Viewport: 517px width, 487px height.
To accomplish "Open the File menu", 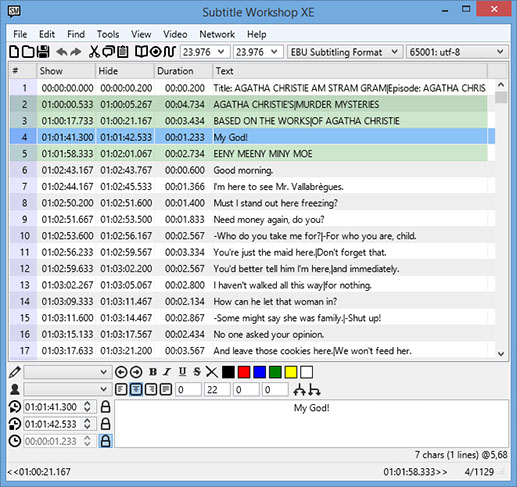I will (20, 34).
